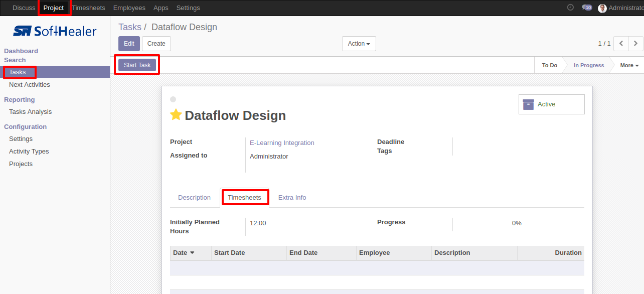Click the Active archive icon button
This screenshot has height=294, width=644.
pyautogui.click(x=552, y=104)
